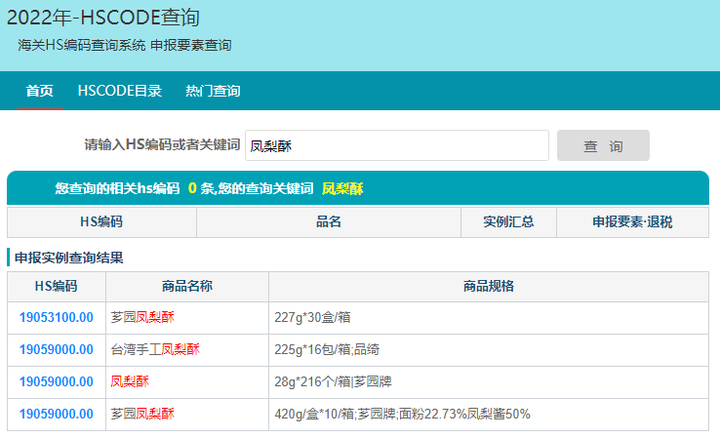Screen dimensions: 720x438
Task: Open HS code link for 227g*30盒/箱 row
Action: point(56,317)
